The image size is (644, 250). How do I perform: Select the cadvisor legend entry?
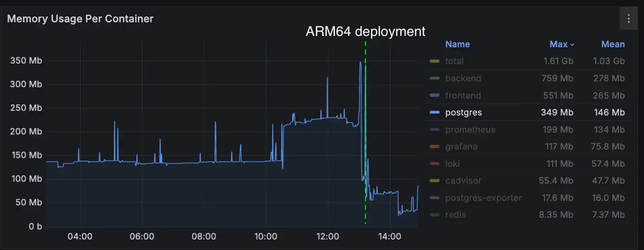pyautogui.click(x=463, y=180)
